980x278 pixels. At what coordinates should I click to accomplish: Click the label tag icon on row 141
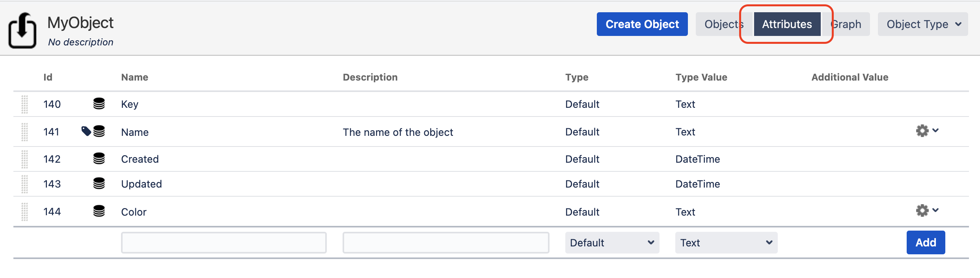pos(86,131)
